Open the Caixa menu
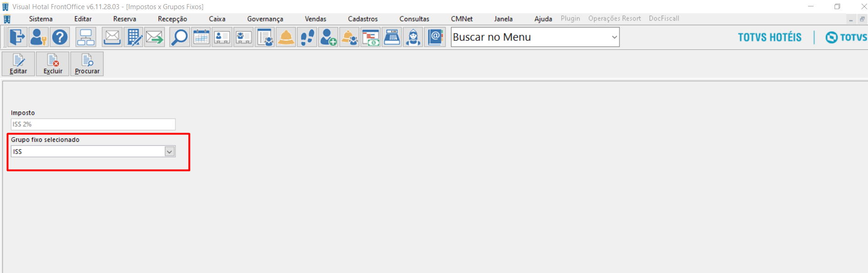The height and width of the screenshot is (273, 868). pyautogui.click(x=217, y=19)
